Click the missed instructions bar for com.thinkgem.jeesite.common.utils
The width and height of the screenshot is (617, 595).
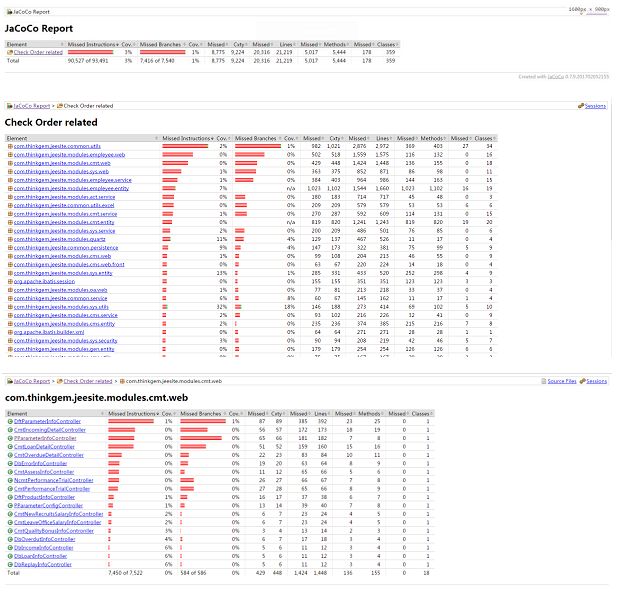click(x=185, y=146)
